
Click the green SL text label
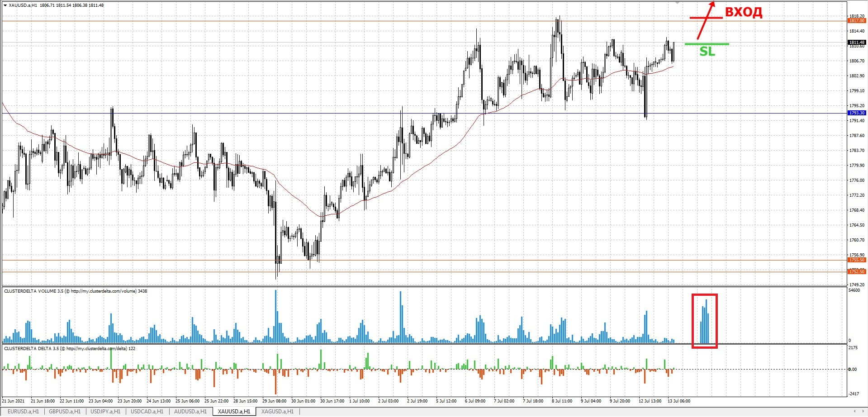(x=707, y=52)
